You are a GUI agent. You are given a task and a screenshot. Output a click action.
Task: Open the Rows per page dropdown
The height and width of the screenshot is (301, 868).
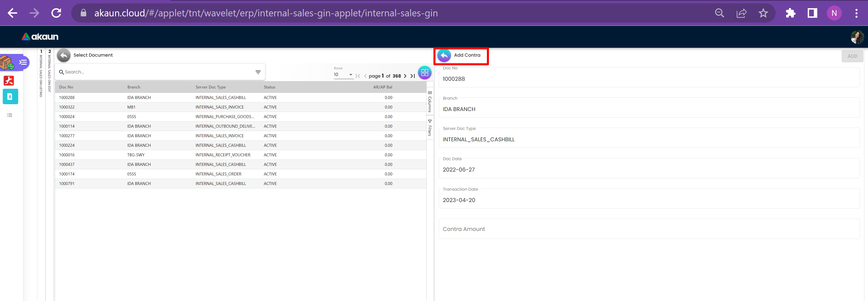(x=343, y=75)
